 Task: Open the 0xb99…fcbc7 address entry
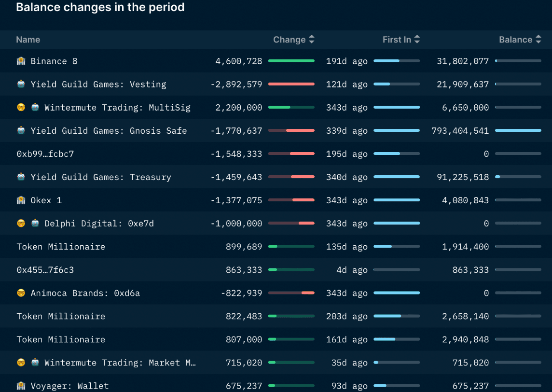pos(45,154)
